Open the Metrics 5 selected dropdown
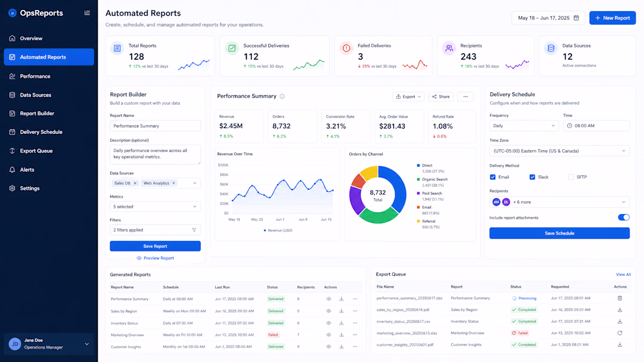 tap(155, 207)
